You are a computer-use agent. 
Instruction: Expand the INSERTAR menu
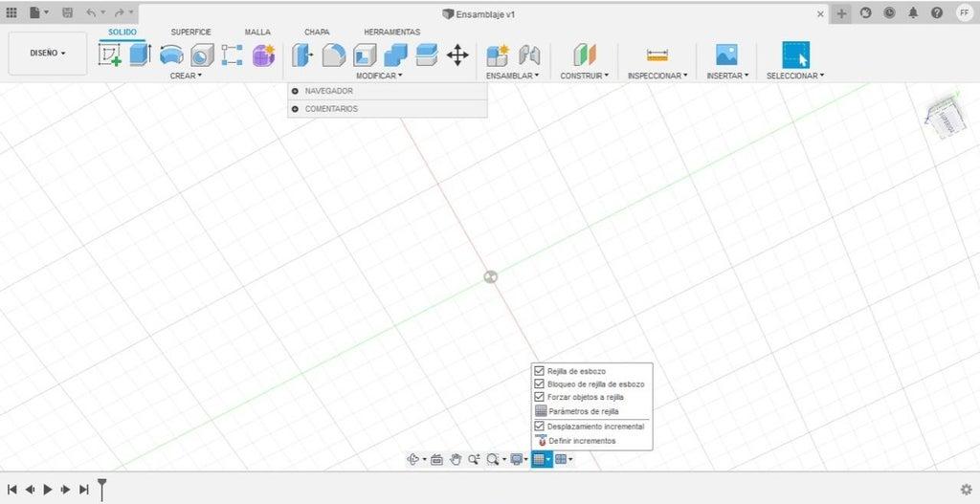point(728,76)
